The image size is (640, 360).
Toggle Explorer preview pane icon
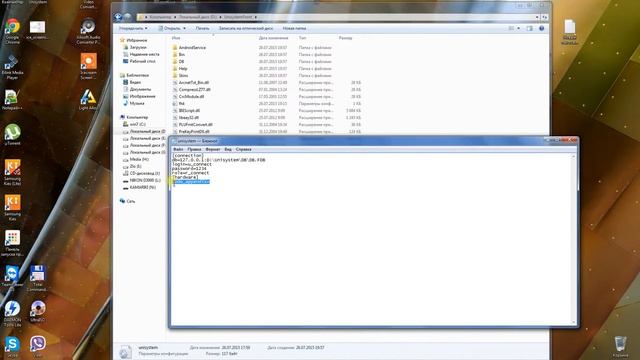click(529, 28)
